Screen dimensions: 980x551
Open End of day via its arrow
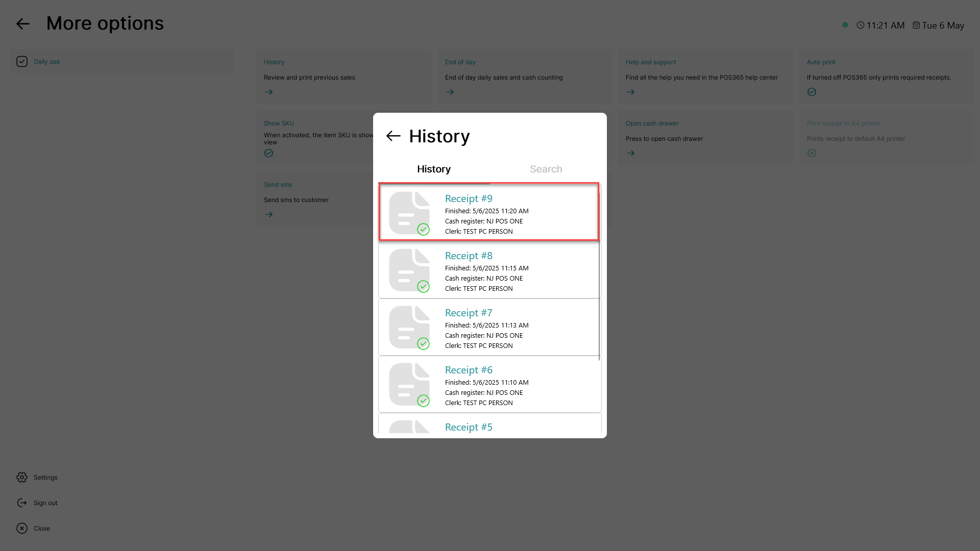[450, 92]
